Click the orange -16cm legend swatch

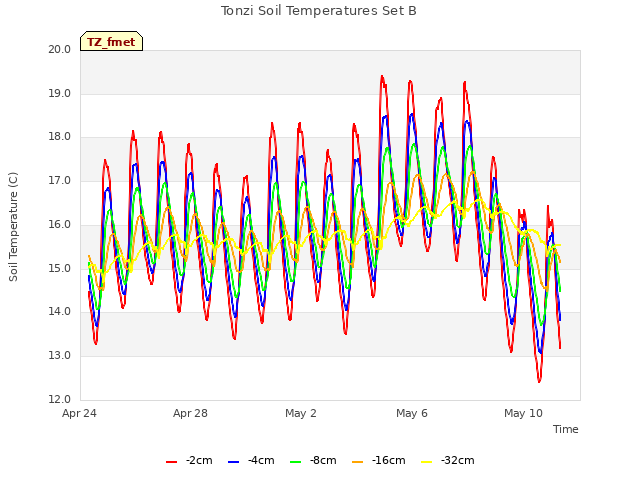point(358,462)
